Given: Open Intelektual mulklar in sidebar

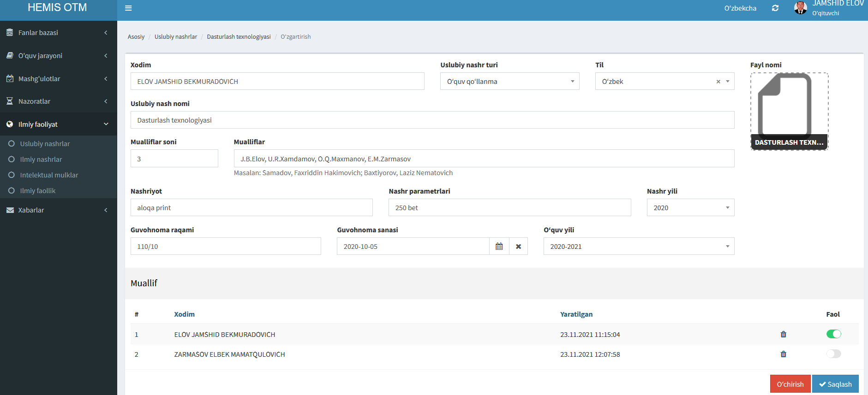Looking at the screenshot, I should (49, 175).
